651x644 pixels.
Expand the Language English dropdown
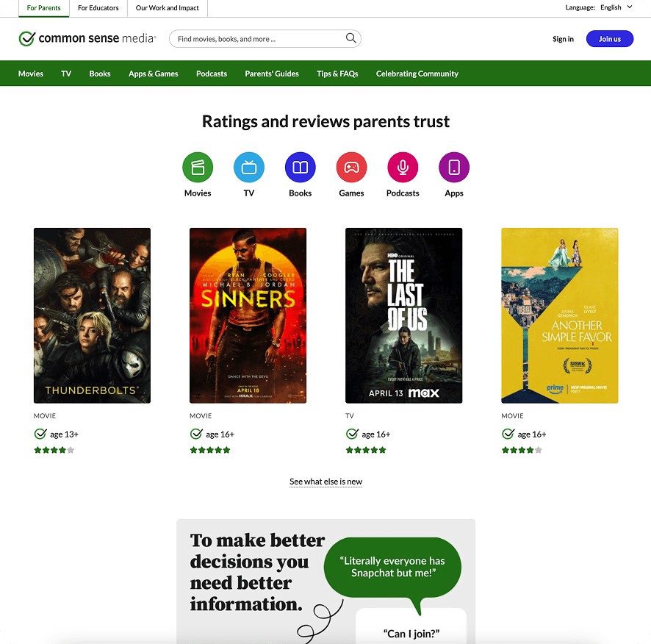(616, 7)
